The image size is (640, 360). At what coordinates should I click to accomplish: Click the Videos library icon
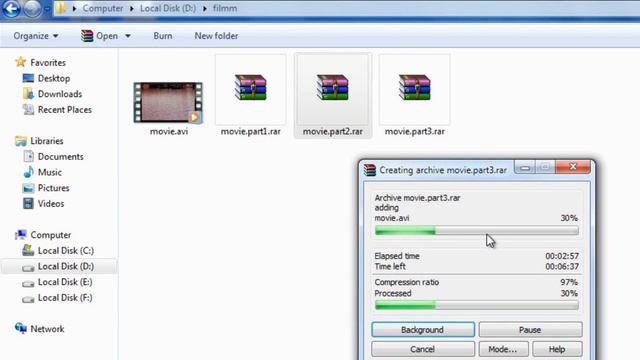pyautogui.click(x=28, y=203)
